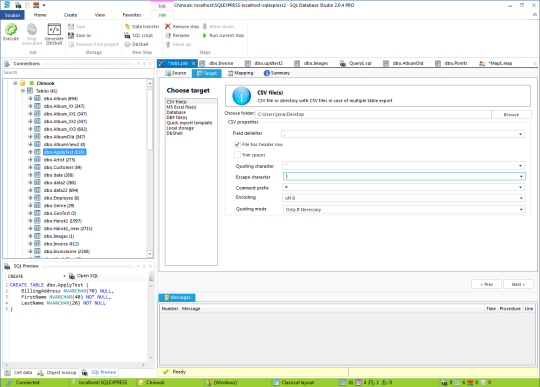This screenshot has width=540, height=387.
Task: Add a SQL script step
Action: coord(138,35)
